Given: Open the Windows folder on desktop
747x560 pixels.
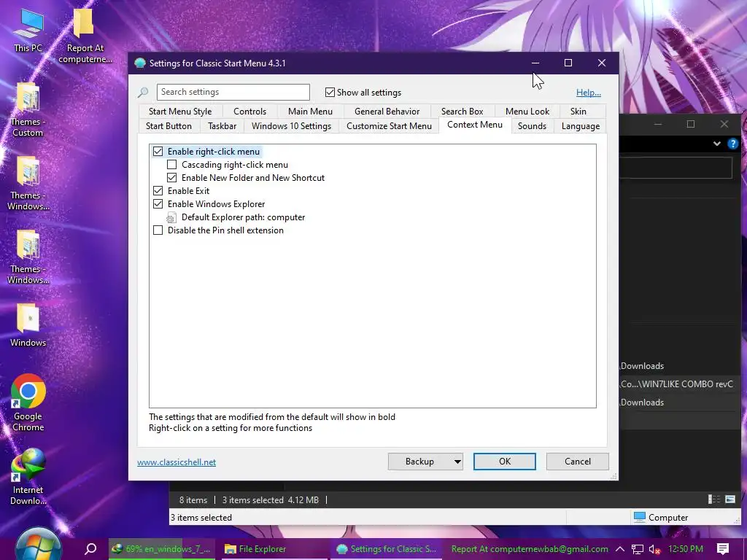Looking at the screenshot, I should [x=28, y=324].
